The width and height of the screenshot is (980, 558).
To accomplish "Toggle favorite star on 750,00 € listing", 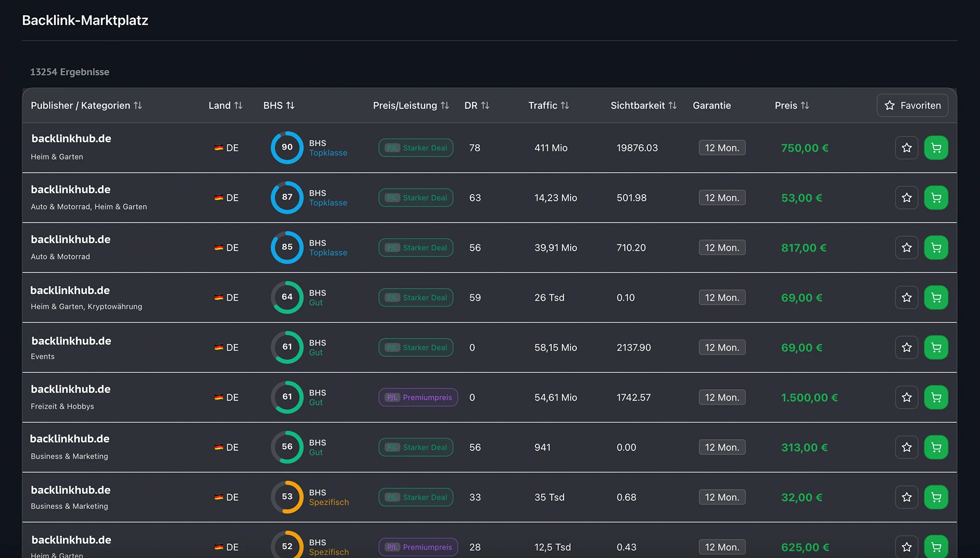I will click(906, 148).
